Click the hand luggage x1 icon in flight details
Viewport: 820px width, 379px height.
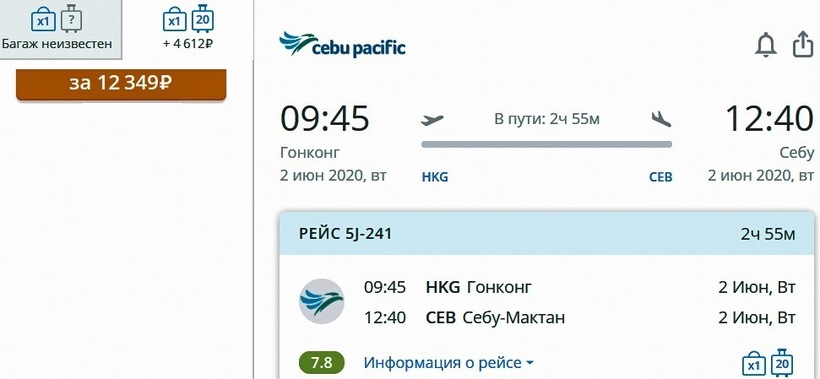click(754, 364)
